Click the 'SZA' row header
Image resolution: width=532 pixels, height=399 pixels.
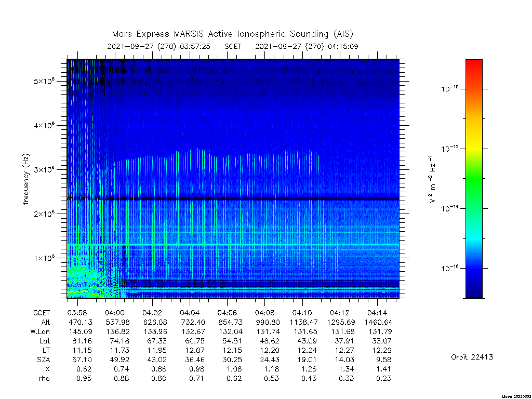(44, 360)
